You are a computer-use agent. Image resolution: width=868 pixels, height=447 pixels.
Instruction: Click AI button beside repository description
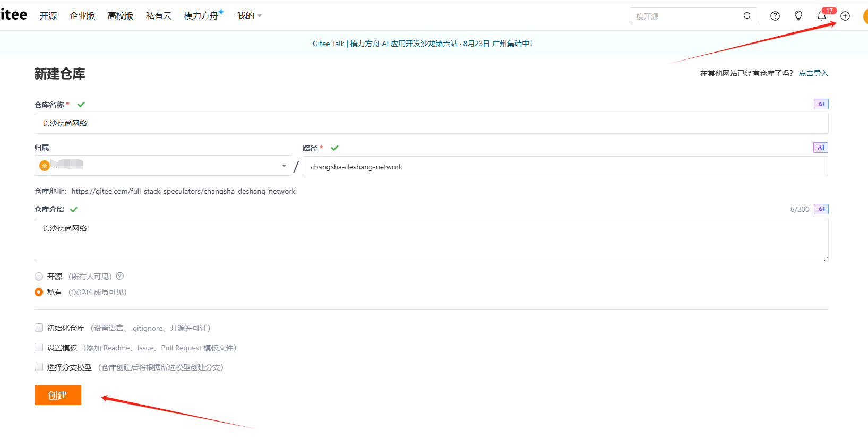click(821, 209)
